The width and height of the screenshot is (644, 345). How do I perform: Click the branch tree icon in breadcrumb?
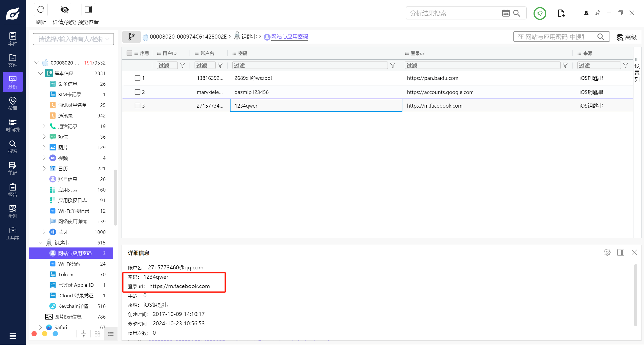tap(131, 37)
